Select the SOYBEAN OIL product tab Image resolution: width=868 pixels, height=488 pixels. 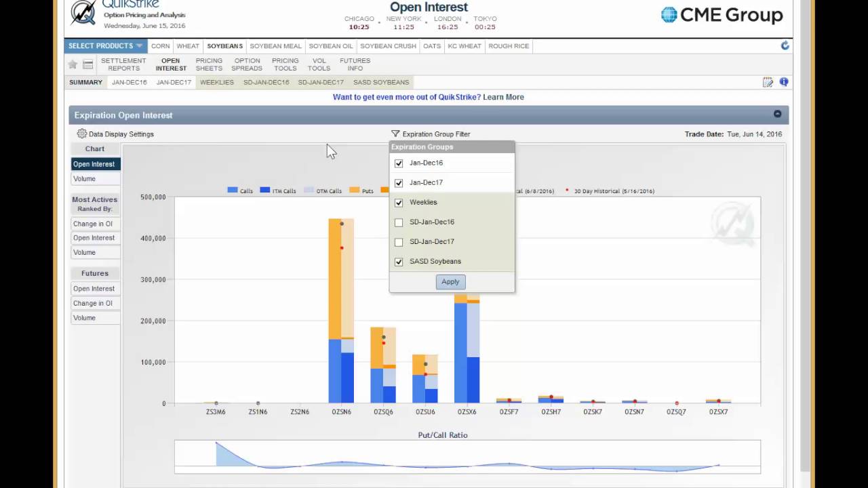[x=331, y=46]
